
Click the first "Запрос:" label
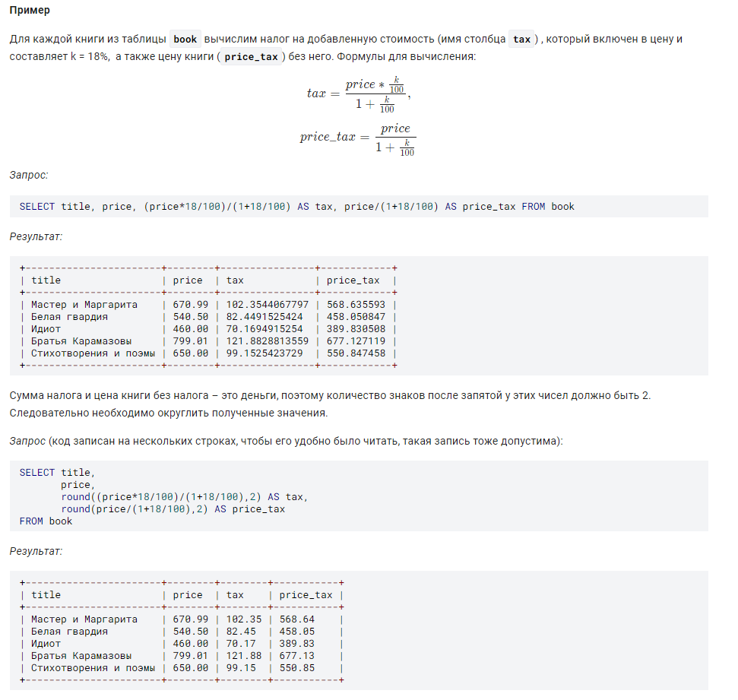click(29, 175)
